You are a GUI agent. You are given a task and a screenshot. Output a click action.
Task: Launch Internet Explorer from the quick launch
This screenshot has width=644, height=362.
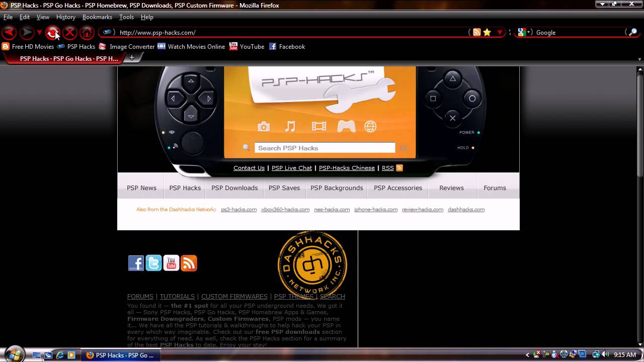coord(60,355)
